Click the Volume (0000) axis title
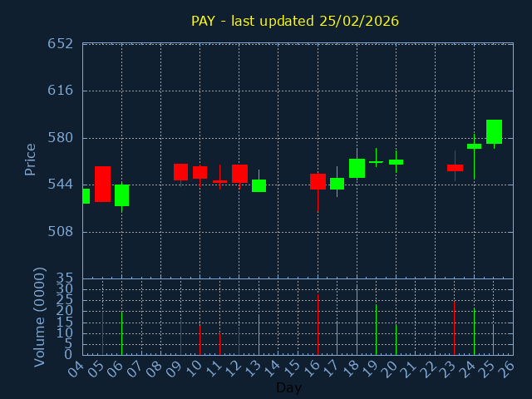This screenshot has height=399, width=532. point(39,317)
